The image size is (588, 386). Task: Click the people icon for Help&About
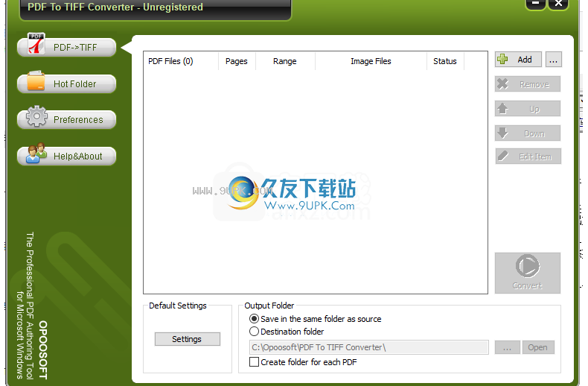pyautogui.click(x=36, y=153)
